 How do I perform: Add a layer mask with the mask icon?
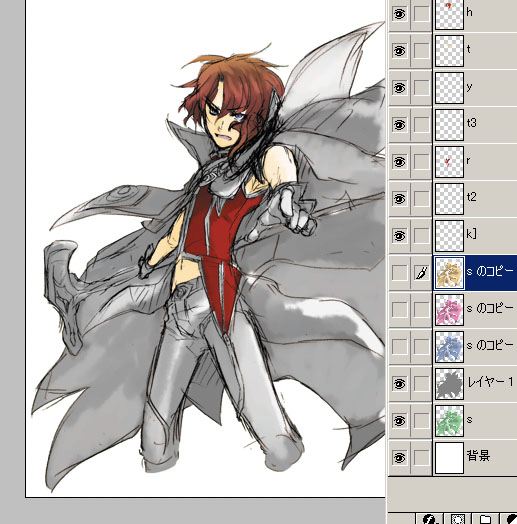458,519
